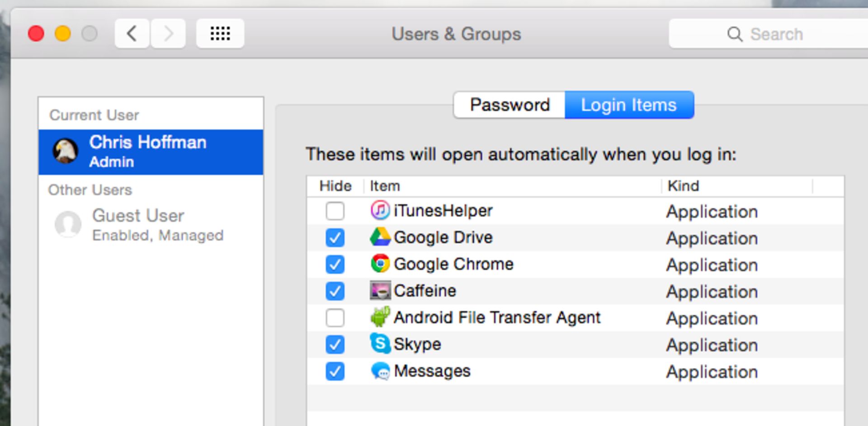This screenshot has height=426, width=868.
Task: Click the Skype icon
Action: click(x=380, y=343)
